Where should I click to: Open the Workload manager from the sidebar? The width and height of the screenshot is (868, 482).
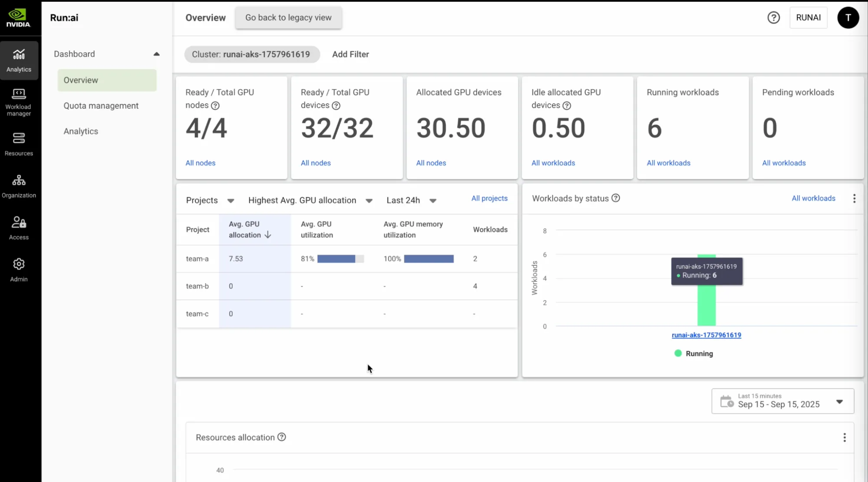point(19,101)
